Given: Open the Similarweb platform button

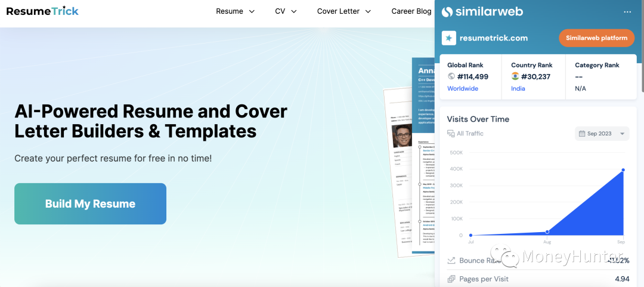Looking at the screenshot, I should click(597, 38).
